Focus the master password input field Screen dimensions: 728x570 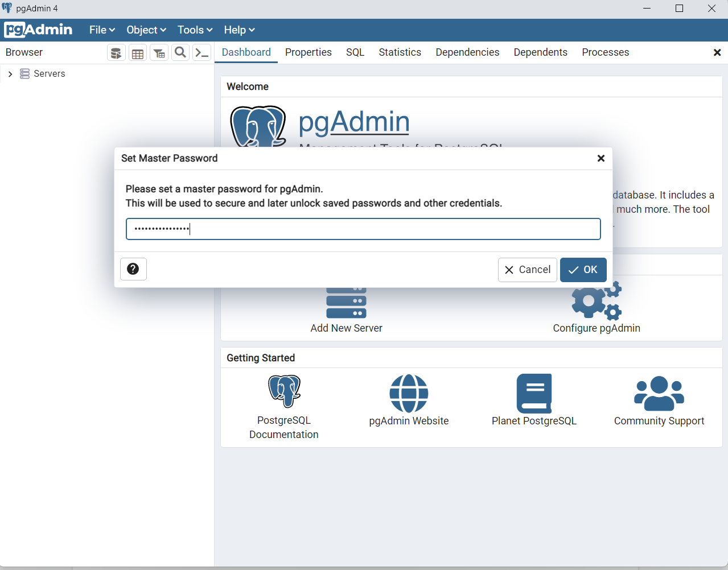point(363,229)
